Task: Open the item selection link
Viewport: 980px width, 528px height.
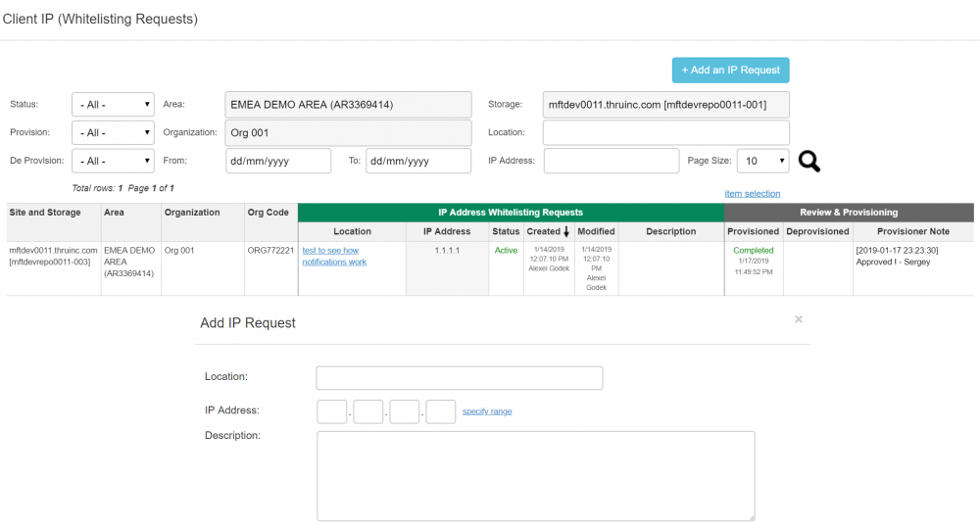Action: pyautogui.click(x=752, y=194)
